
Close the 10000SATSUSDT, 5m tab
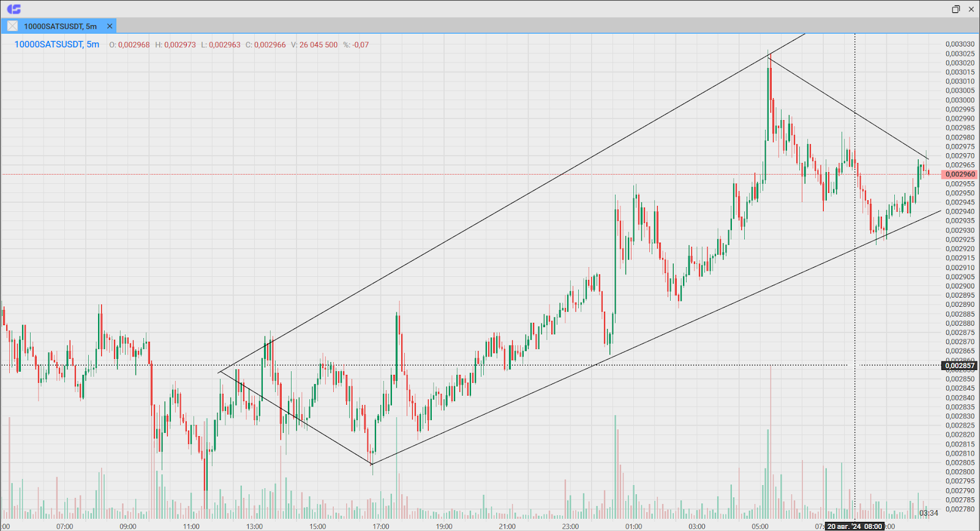pyautogui.click(x=110, y=26)
